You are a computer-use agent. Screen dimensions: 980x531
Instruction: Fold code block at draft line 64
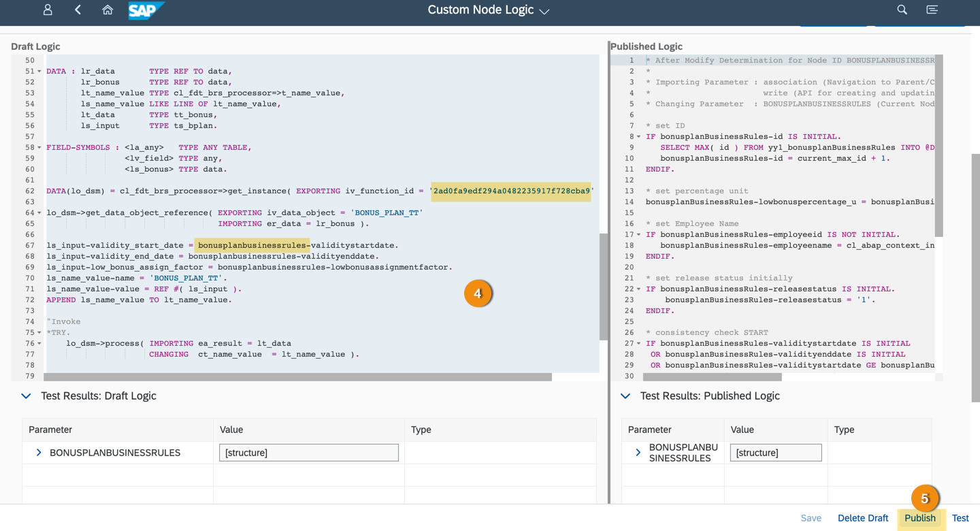coord(39,213)
